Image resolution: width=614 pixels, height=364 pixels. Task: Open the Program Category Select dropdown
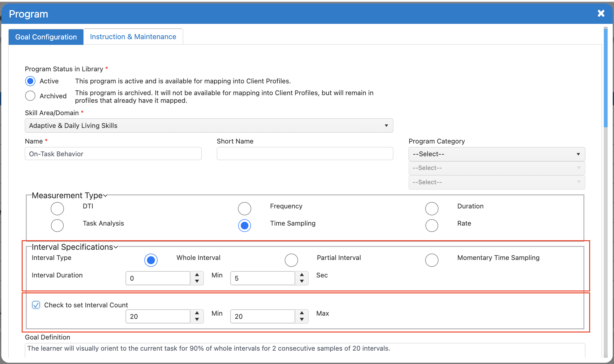tap(496, 154)
